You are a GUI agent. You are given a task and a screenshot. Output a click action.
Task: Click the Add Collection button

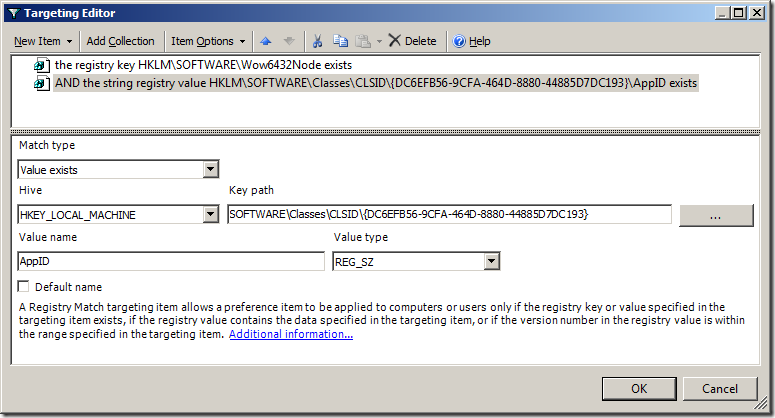coord(120,41)
